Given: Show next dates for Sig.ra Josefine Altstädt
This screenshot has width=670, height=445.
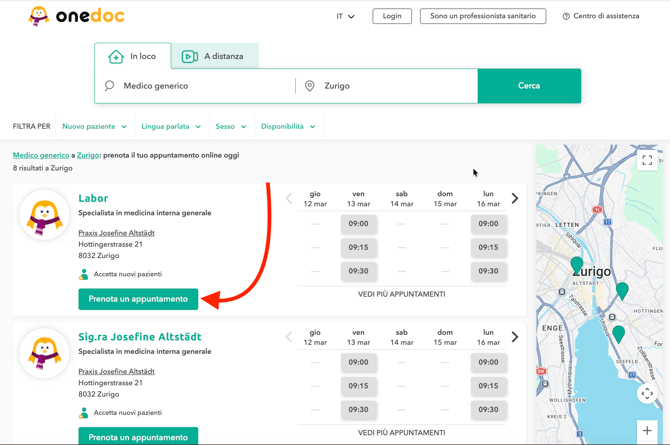Looking at the screenshot, I should click(515, 337).
